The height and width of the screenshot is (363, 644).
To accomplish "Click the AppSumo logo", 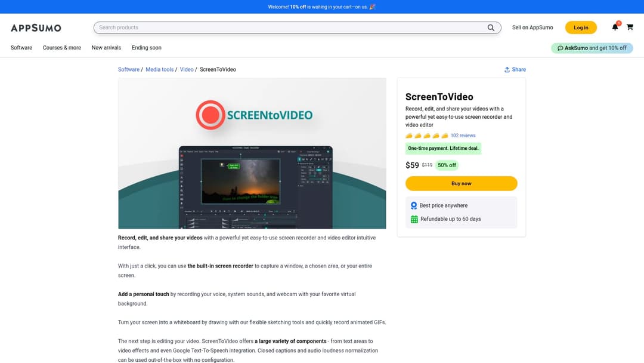I will point(36,27).
